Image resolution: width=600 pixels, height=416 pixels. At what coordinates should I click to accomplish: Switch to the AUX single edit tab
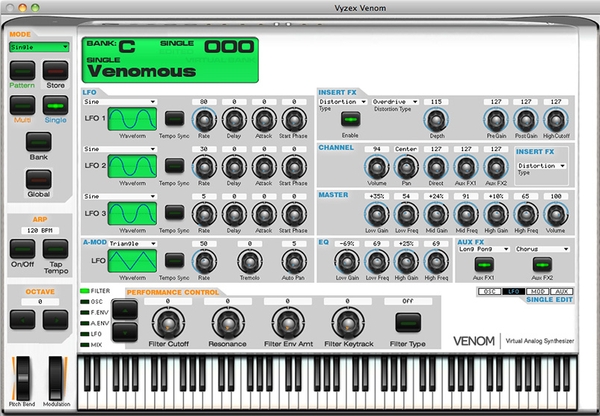(x=561, y=292)
